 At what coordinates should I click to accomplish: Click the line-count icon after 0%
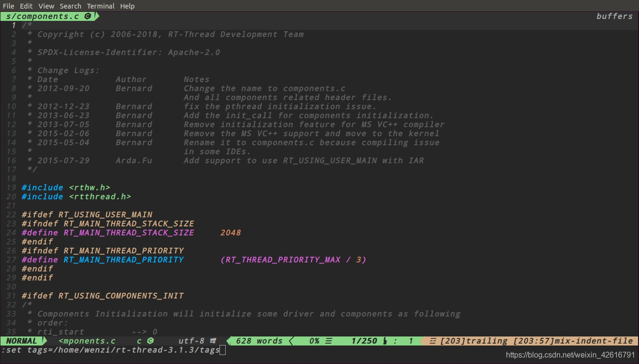point(329,341)
